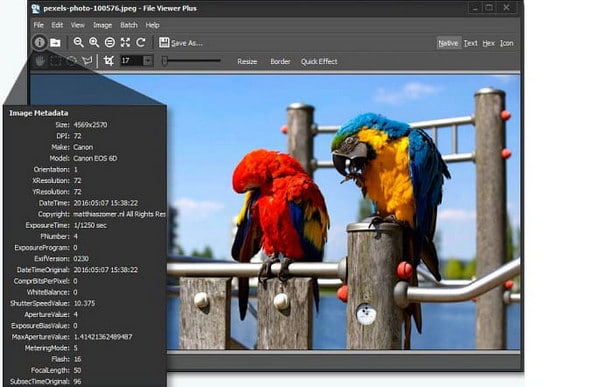Click the zoom value field showing 17

click(x=132, y=61)
